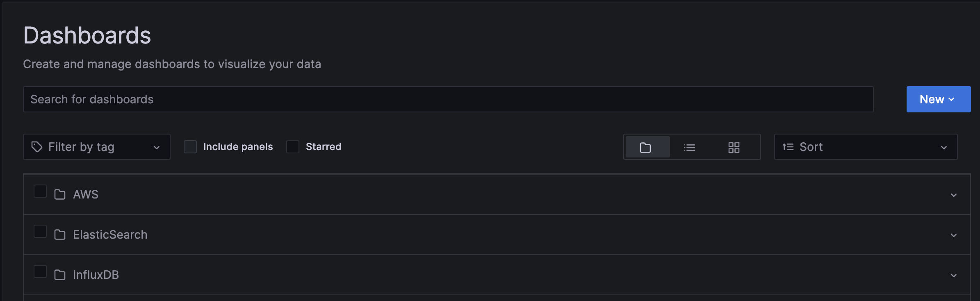Viewport: 980px width, 301px height.
Task: Click the New button
Action: 932,99
